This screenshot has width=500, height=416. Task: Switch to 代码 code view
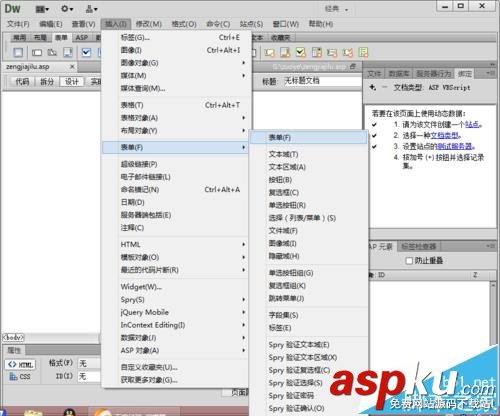22,81
